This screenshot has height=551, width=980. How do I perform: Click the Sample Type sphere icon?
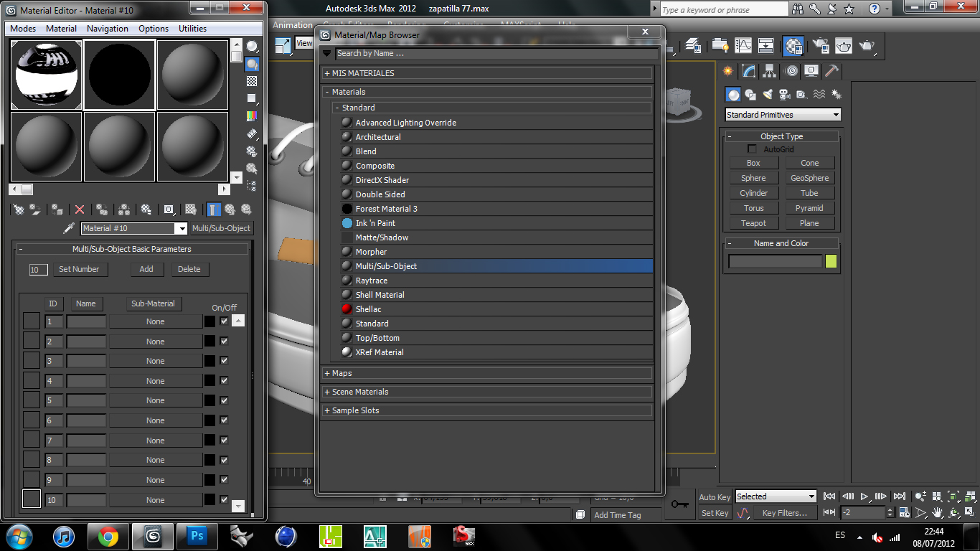pyautogui.click(x=252, y=47)
